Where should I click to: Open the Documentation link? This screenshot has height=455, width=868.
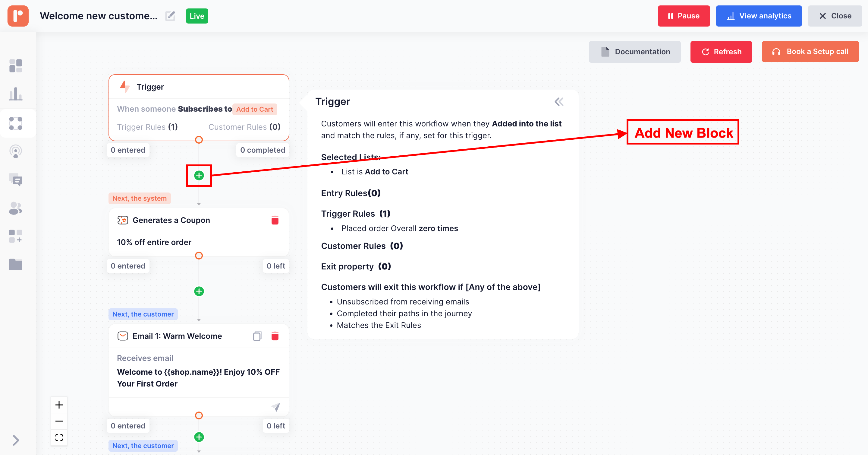pos(634,52)
